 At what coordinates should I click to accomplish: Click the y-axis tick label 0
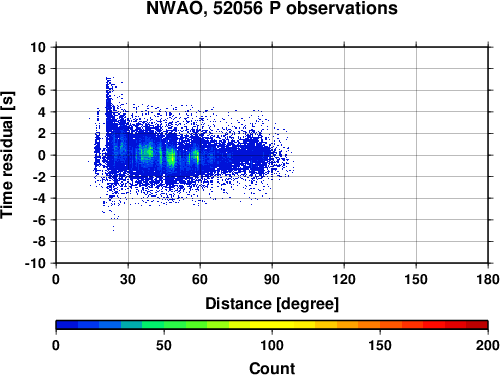coord(42,155)
